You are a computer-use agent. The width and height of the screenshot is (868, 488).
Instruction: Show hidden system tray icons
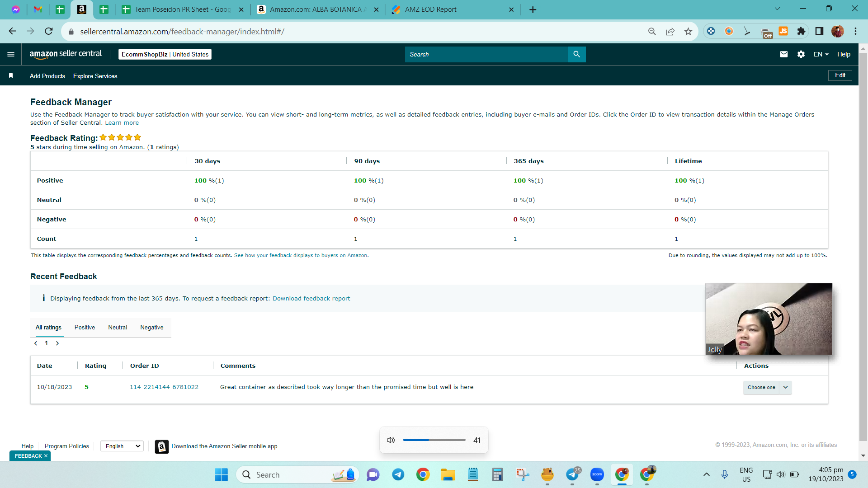(706, 474)
